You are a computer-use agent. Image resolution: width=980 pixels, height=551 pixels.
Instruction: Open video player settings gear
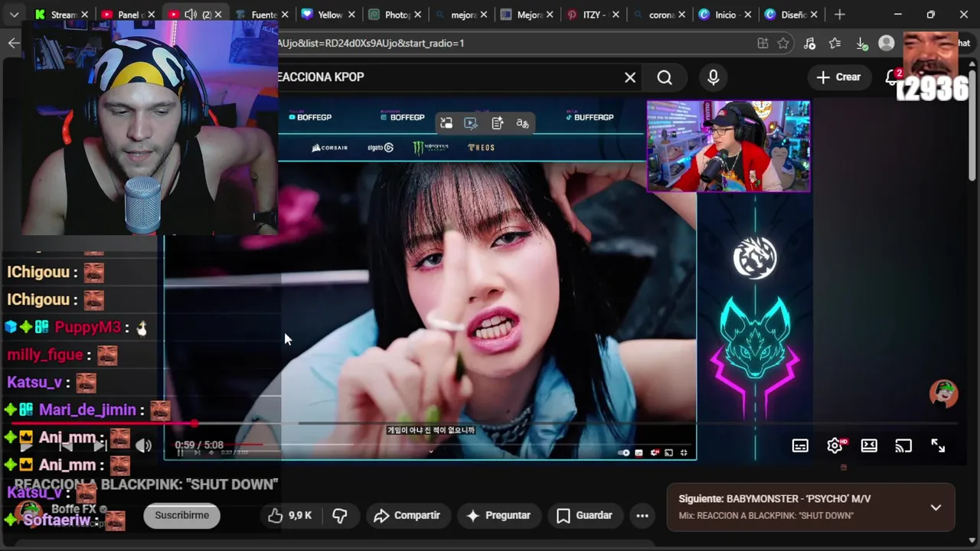coord(835,445)
